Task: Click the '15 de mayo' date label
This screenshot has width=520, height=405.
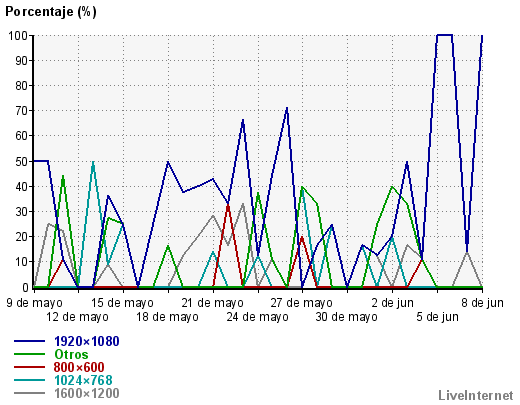Action: coord(122,303)
